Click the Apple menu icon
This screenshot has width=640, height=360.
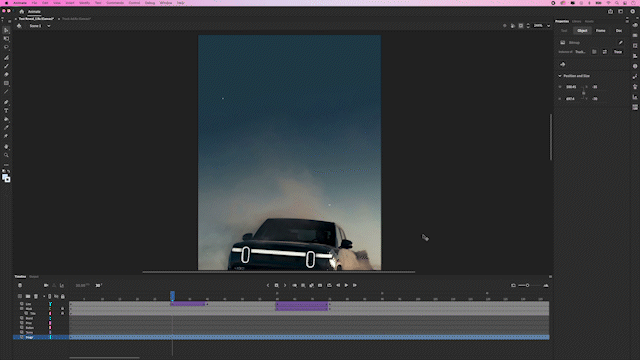6,3
